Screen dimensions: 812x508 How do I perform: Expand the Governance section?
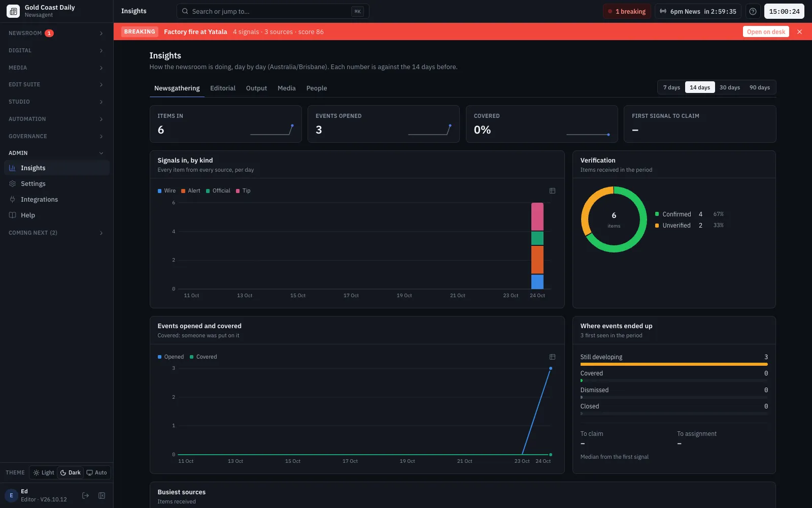point(57,136)
